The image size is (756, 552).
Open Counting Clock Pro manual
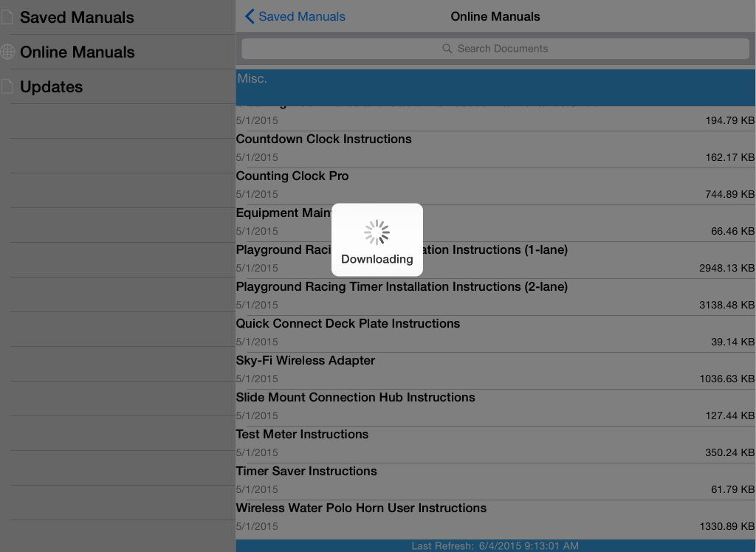click(495, 187)
